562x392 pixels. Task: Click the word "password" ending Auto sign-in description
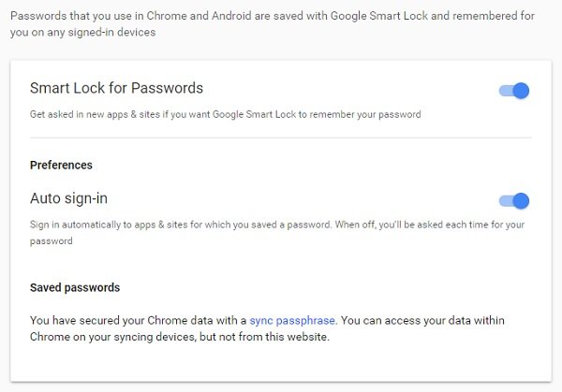tap(51, 240)
